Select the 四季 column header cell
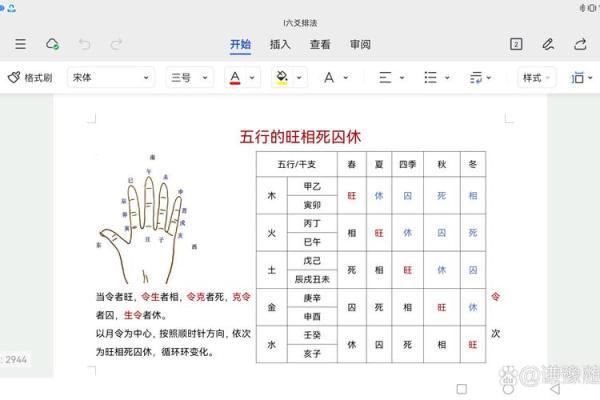 pyautogui.click(x=408, y=164)
